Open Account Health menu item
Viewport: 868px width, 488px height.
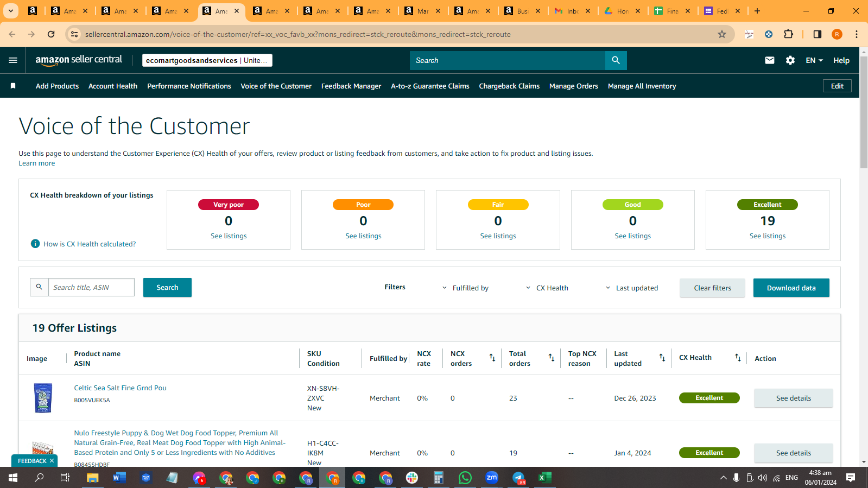click(113, 86)
